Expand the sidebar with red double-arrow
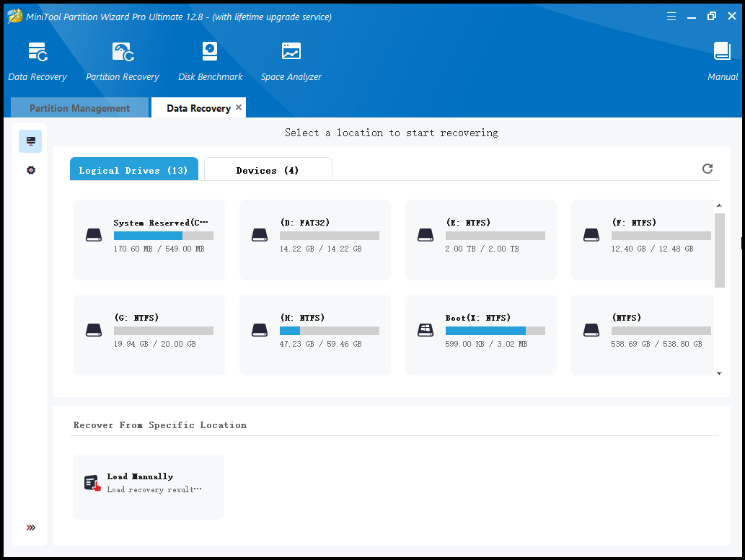 pos(31,528)
